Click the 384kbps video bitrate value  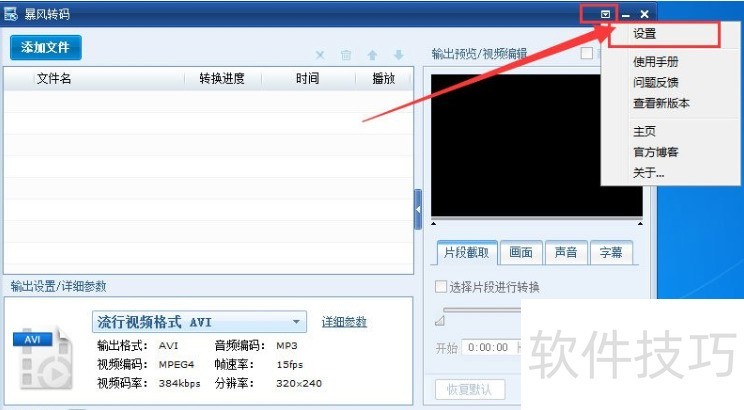(x=179, y=383)
